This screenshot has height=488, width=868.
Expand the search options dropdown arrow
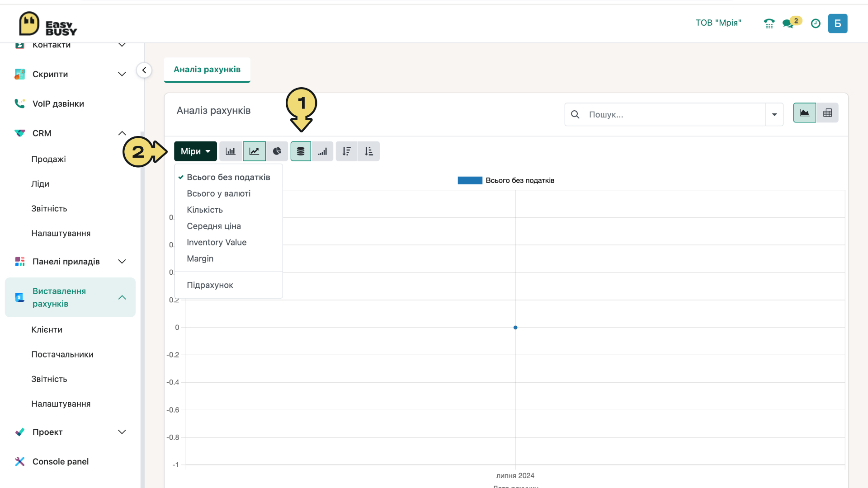774,115
